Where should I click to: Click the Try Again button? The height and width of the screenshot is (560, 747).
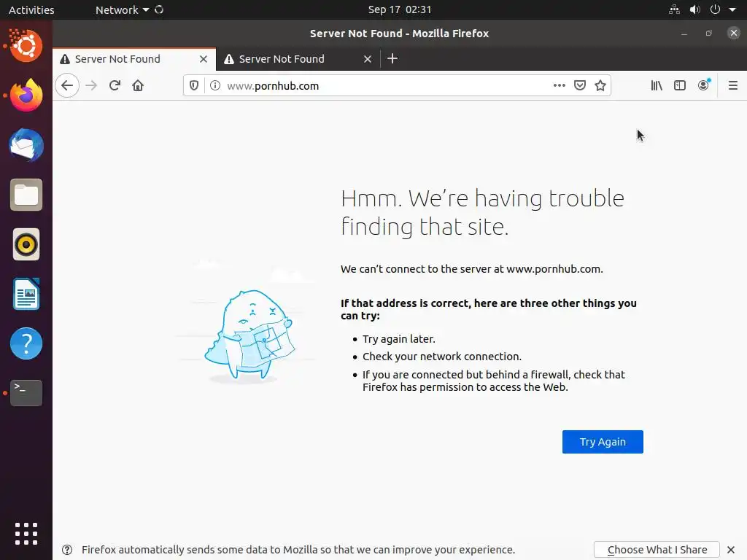coord(603,442)
